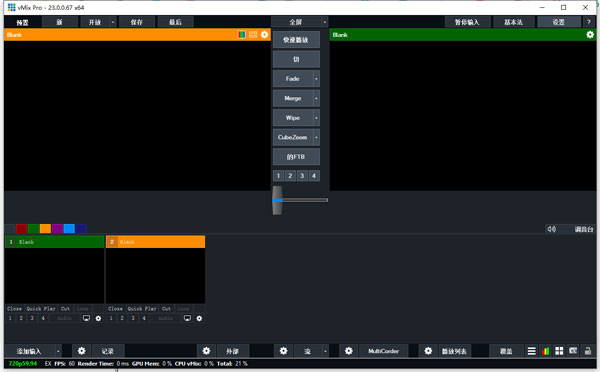600x372 pixels.
Task: Apply the Merge transition
Action: click(x=293, y=98)
